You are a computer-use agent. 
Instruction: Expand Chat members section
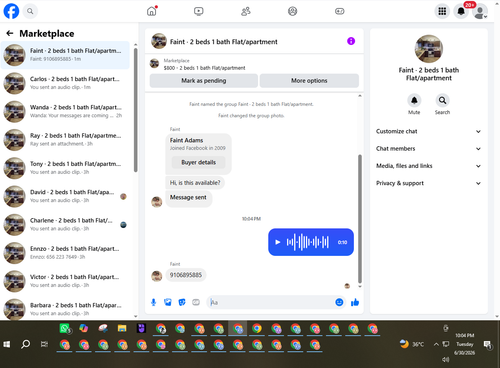[x=429, y=149]
